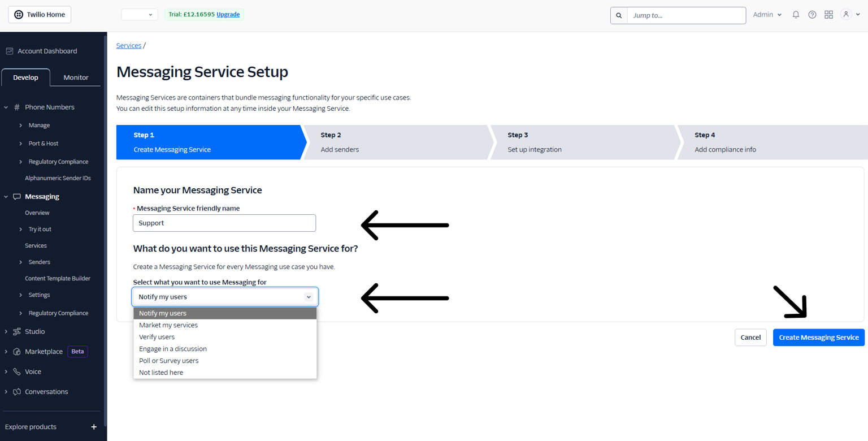Click the Explore products label

click(31, 427)
